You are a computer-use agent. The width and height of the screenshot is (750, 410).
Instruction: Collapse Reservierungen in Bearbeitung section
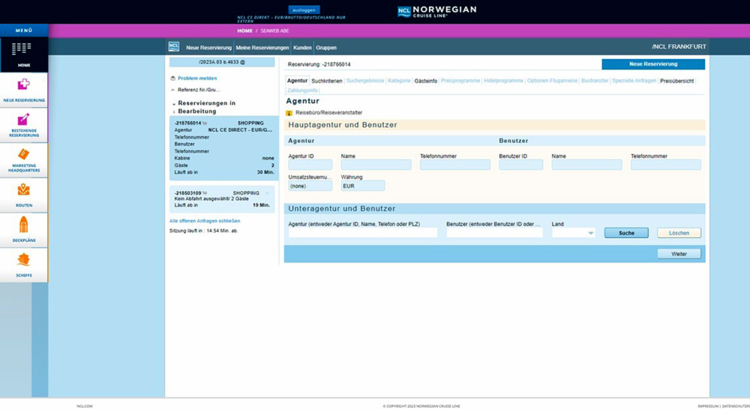174,103
